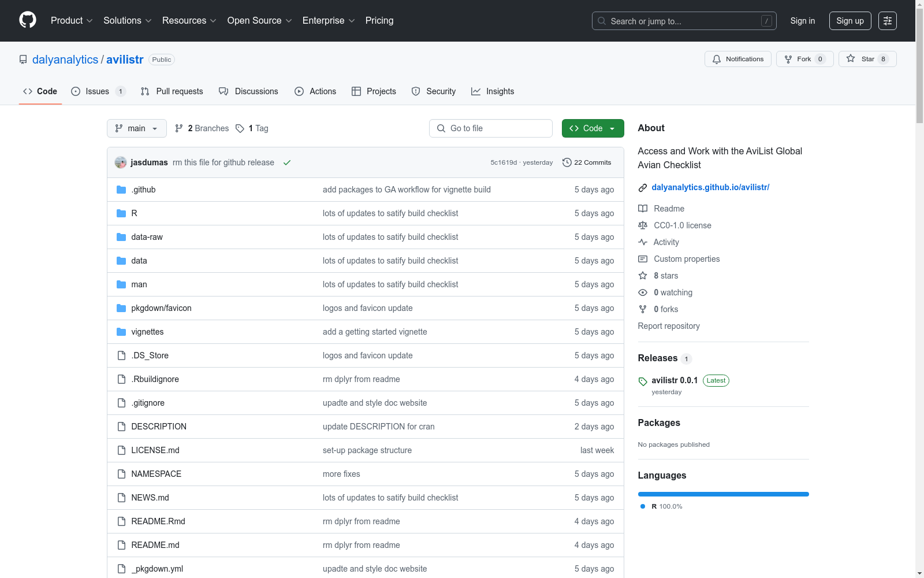This screenshot has width=924, height=578.
Task: Click the Sign in link
Action: [x=803, y=21]
